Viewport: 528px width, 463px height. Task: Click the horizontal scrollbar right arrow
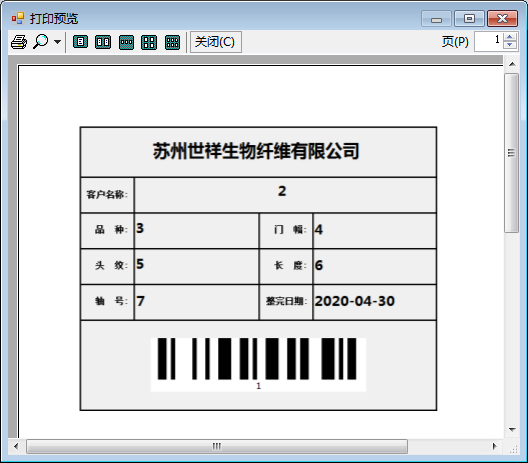coord(494,447)
